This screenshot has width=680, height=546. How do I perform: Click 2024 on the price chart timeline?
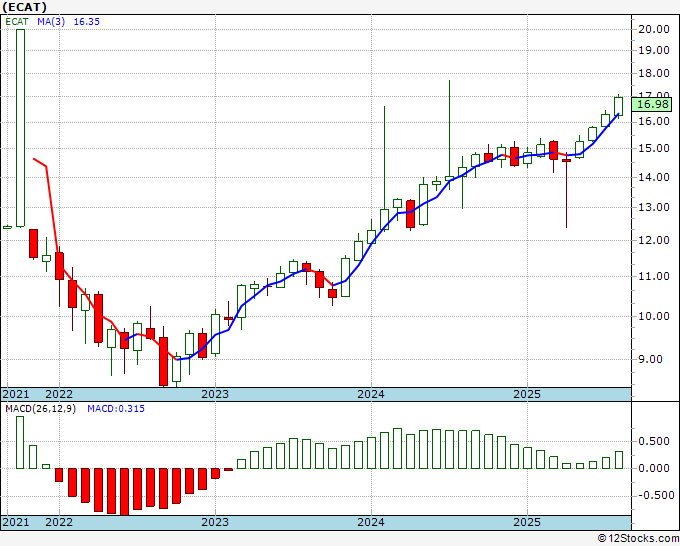[x=371, y=394]
